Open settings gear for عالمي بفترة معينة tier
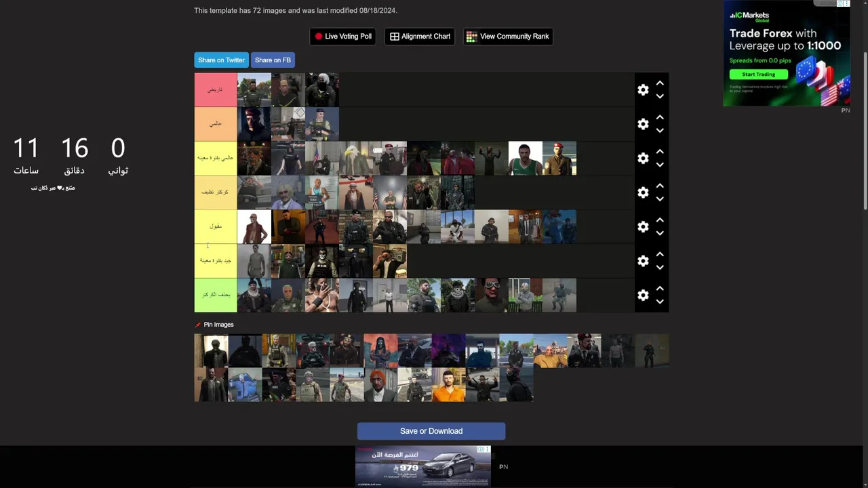Image resolution: width=868 pixels, height=488 pixels. click(643, 158)
